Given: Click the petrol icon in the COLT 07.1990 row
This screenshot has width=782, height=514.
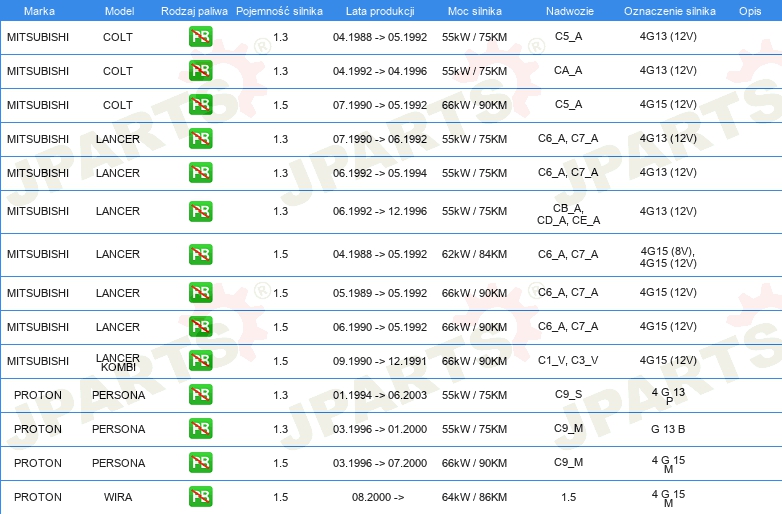Looking at the screenshot, I should tap(200, 105).
